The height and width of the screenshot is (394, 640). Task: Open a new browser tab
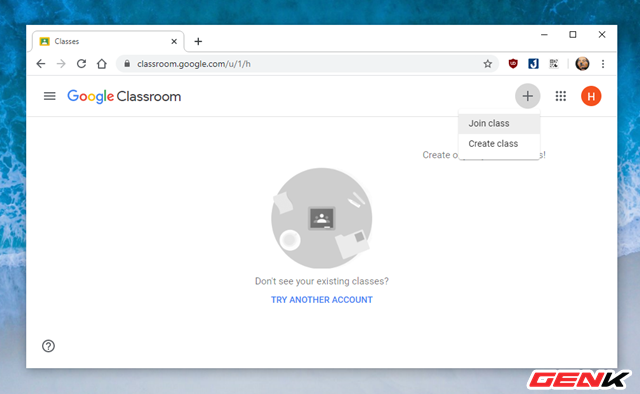coord(198,41)
